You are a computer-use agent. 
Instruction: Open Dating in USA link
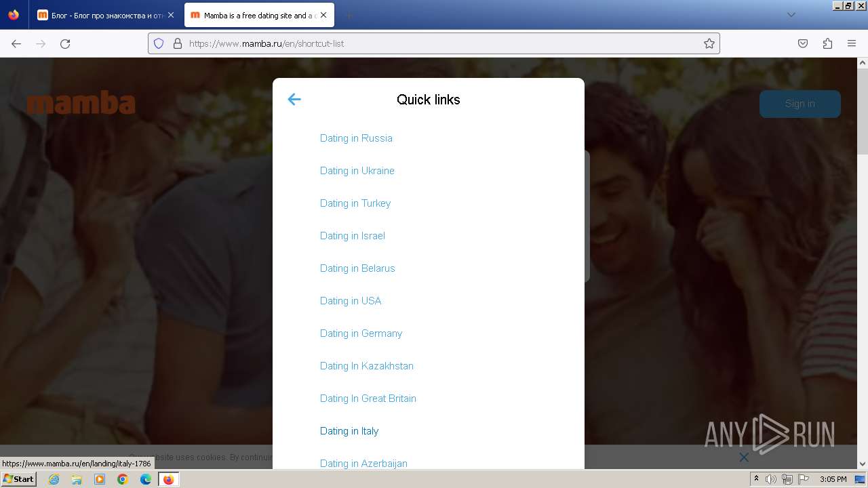click(x=351, y=301)
